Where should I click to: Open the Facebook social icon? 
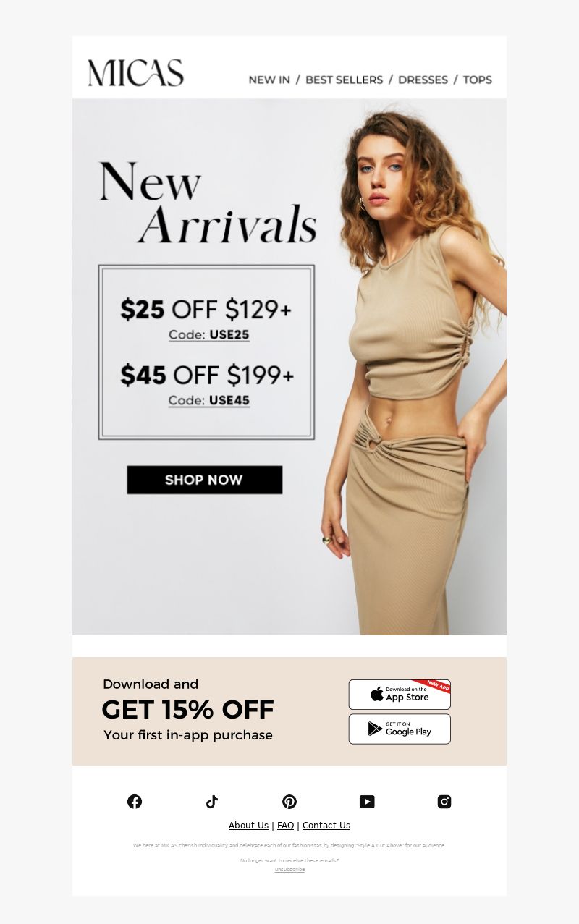[x=135, y=801]
